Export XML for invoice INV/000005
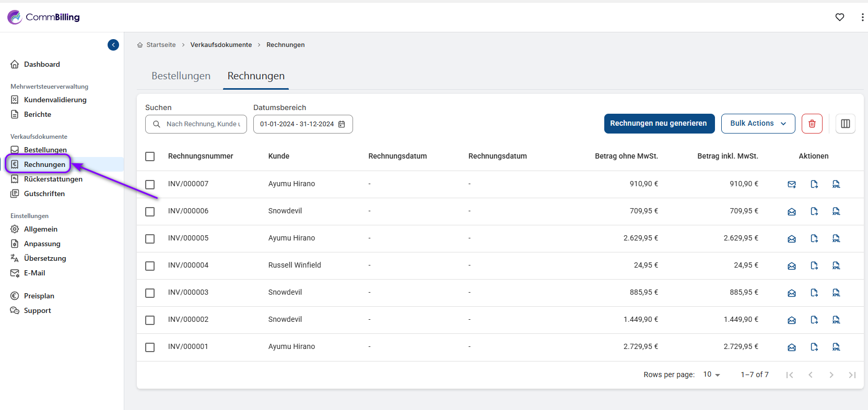Screen dimensions: 868x410 click(x=836, y=238)
